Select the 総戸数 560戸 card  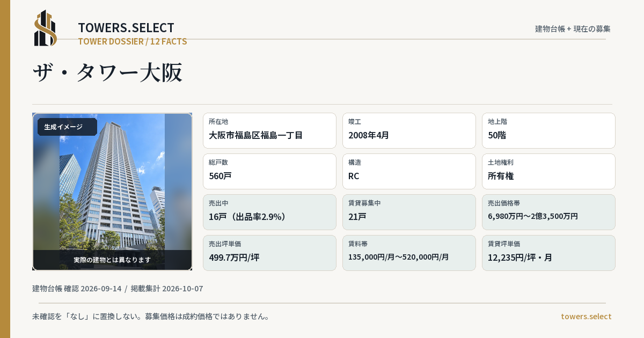click(269, 171)
